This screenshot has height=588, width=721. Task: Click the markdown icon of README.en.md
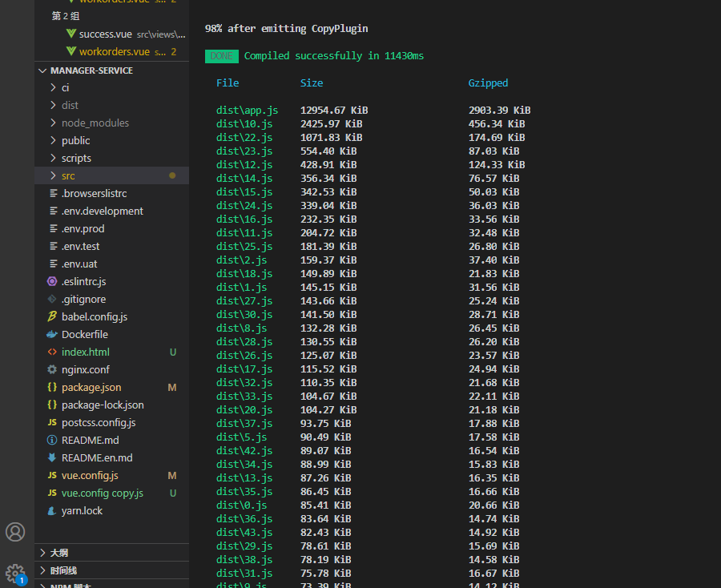point(52,457)
